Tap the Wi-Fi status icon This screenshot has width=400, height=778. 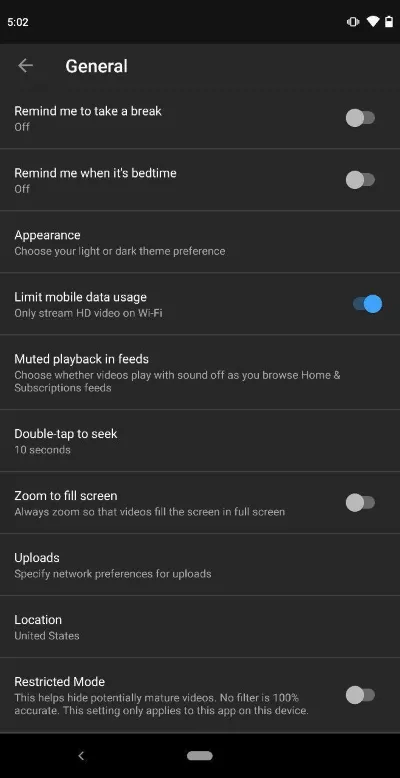tap(373, 22)
